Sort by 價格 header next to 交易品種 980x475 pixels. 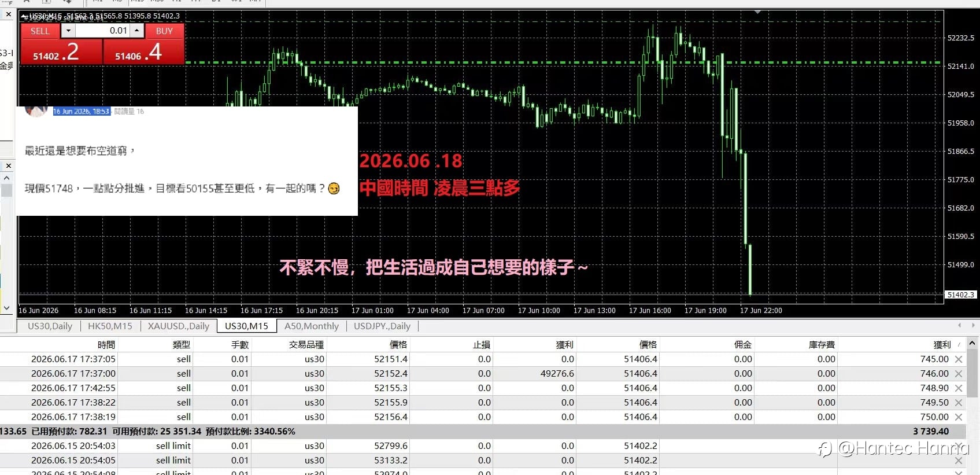[x=398, y=345]
